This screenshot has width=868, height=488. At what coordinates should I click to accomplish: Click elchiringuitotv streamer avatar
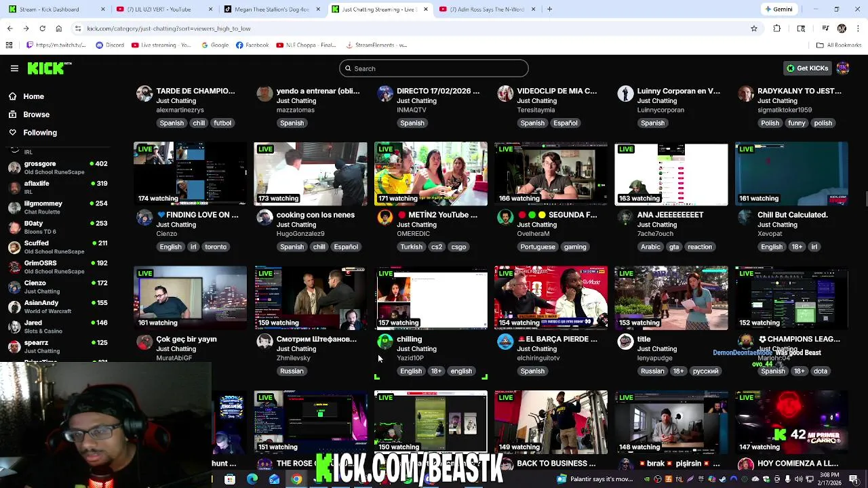505,342
